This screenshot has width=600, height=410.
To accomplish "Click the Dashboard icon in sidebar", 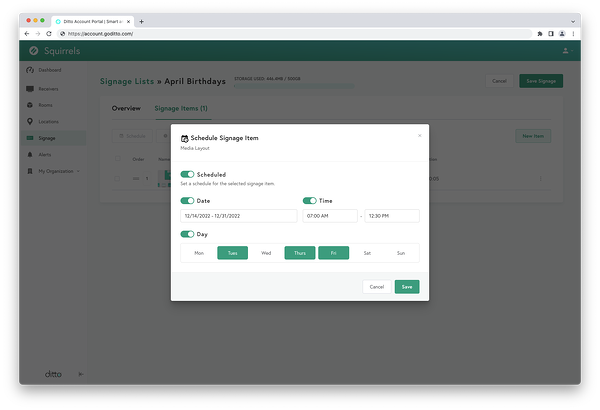I will tap(29, 70).
